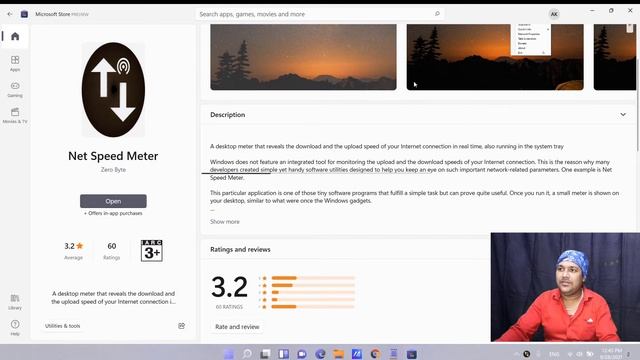This screenshot has height=360, width=640.
Task: Click the Microsoft Store logo icon
Action: pos(24,14)
